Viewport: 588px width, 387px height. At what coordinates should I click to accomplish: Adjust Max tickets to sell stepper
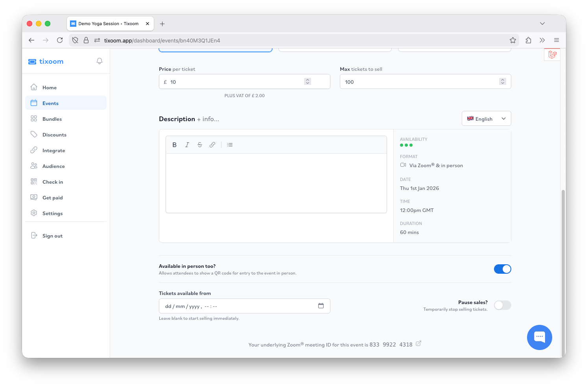coord(502,81)
